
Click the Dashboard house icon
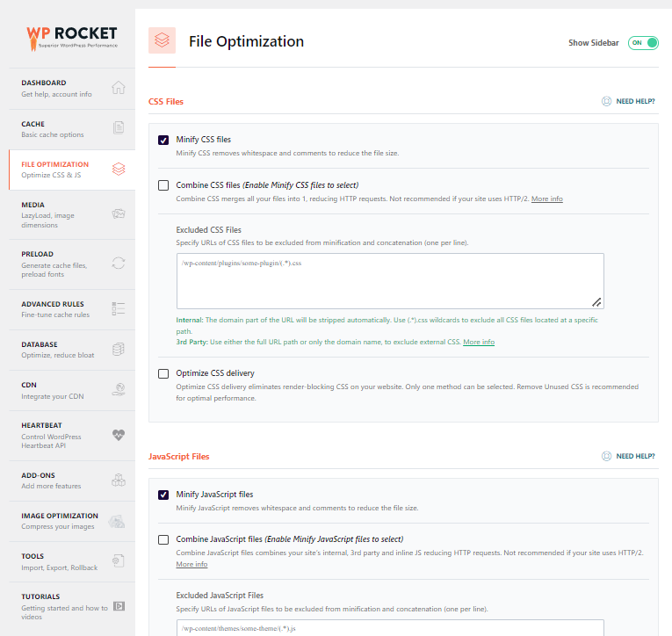[x=119, y=88]
